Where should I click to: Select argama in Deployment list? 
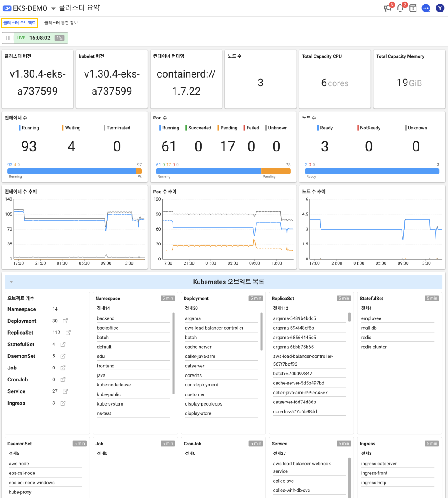point(221,318)
